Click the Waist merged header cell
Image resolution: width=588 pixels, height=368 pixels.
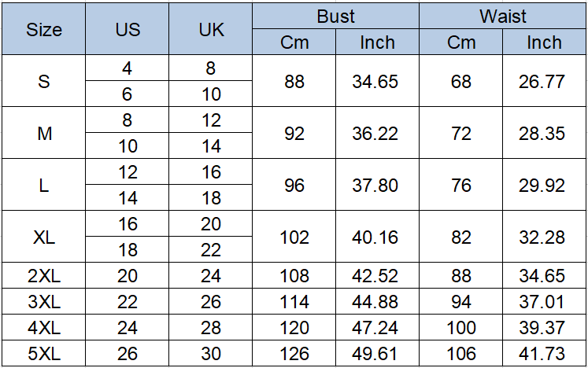pyautogui.click(x=502, y=16)
